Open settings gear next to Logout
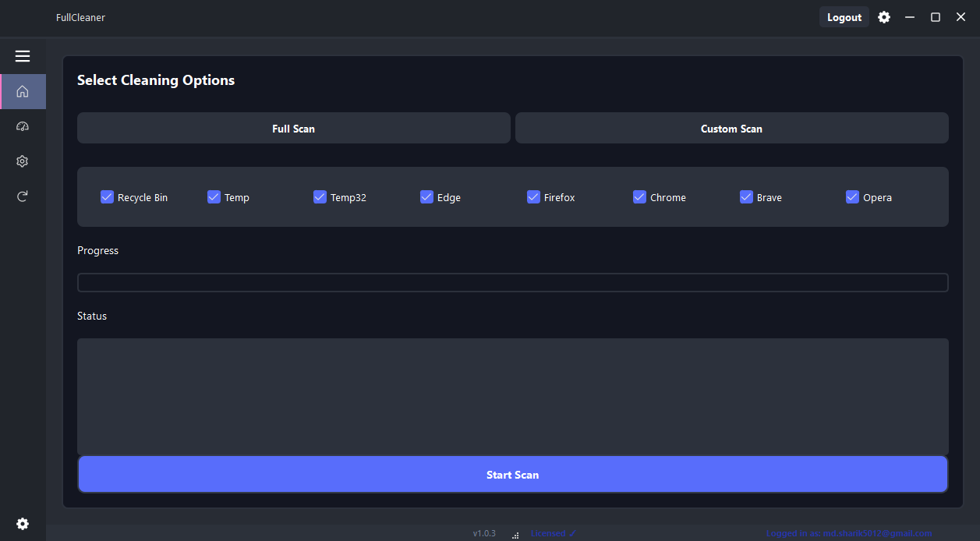The width and height of the screenshot is (980, 541). pyautogui.click(x=883, y=17)
